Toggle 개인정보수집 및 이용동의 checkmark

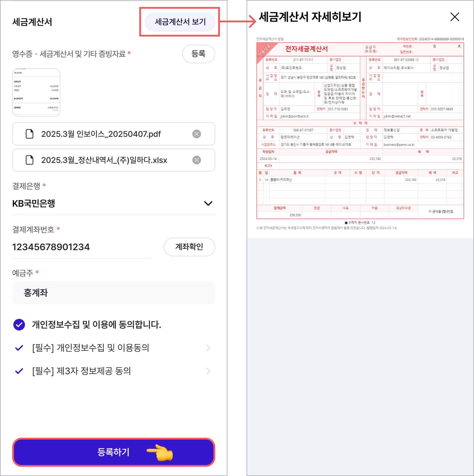(19, 348)
